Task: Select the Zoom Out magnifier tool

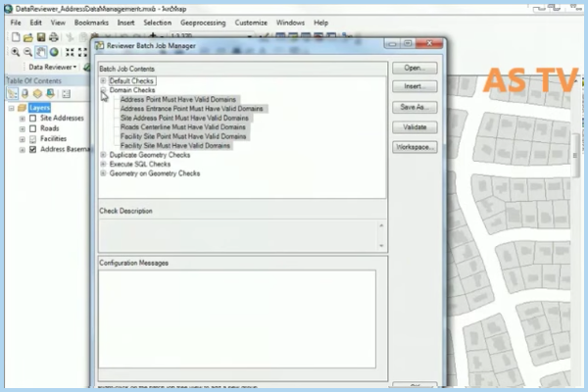Action: click(28, 52)
